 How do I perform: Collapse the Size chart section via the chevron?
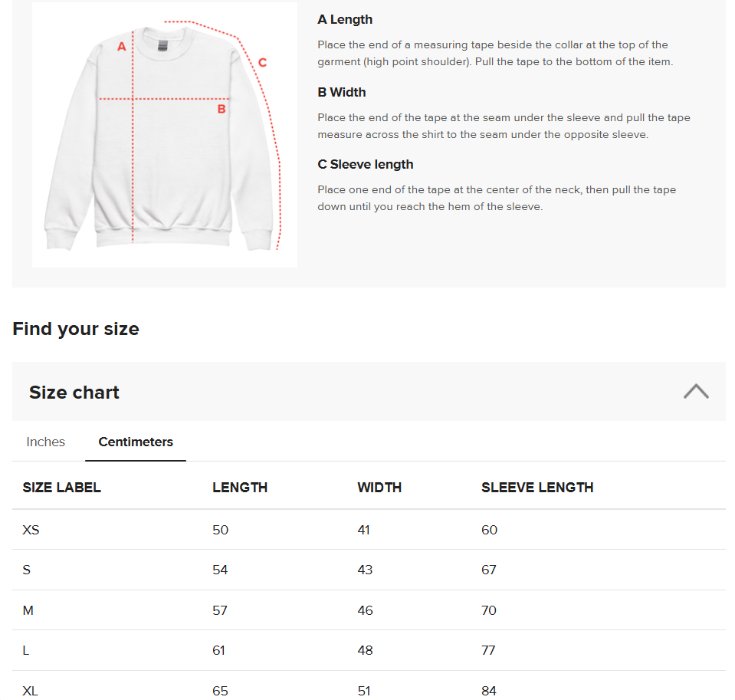point(695,390)
